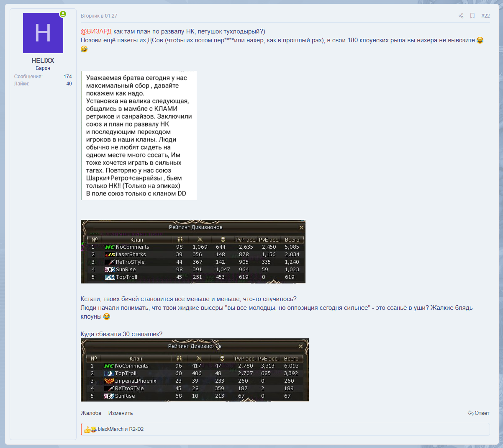503x448 pixels.
Task: Click the crossed swords column icon in second table
Action: (x=199, y=358)
